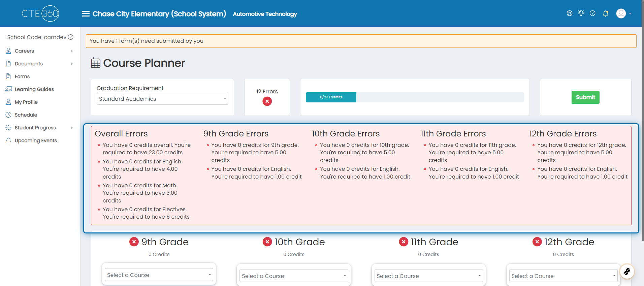Click the 9th Grade Errors heading
Screen dimensions: 644x286
[236, 134]
